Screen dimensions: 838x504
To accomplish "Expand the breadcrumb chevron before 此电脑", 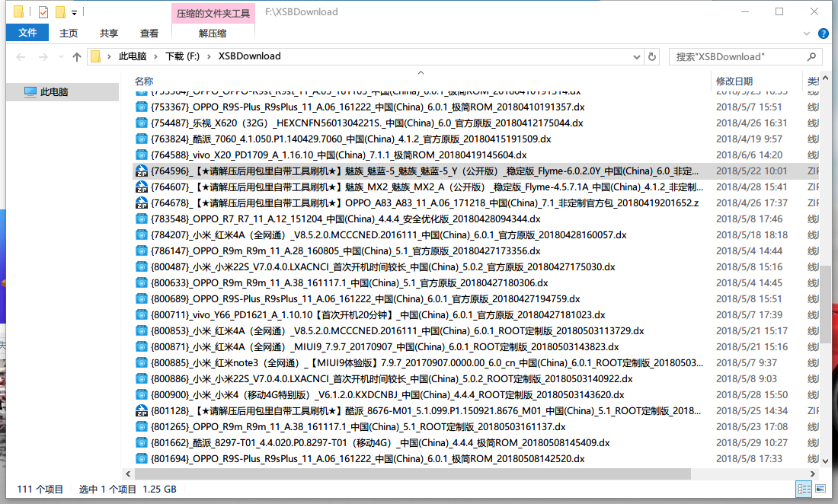I will click(x=109, y=56).
